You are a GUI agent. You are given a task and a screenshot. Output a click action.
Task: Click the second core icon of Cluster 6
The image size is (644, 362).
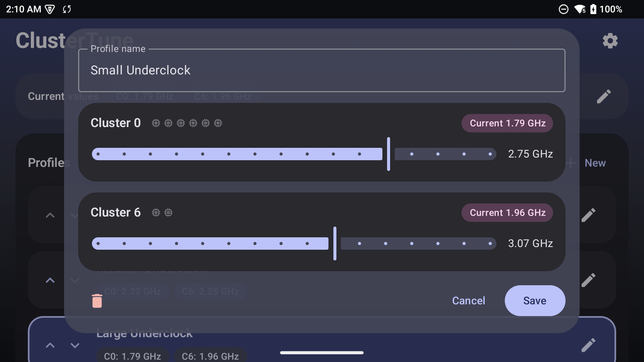(168, 213)
